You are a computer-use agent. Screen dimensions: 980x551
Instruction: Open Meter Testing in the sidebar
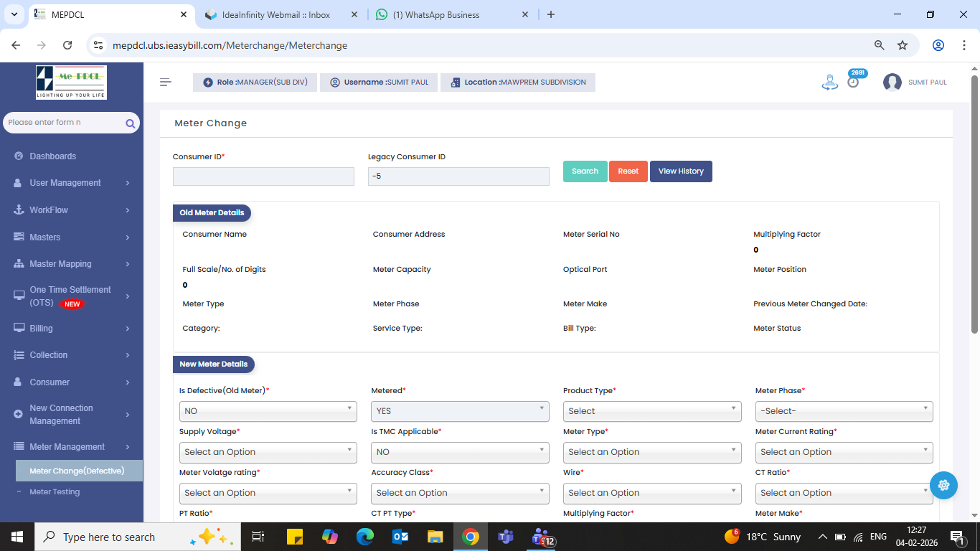click(x=55, y=492)
